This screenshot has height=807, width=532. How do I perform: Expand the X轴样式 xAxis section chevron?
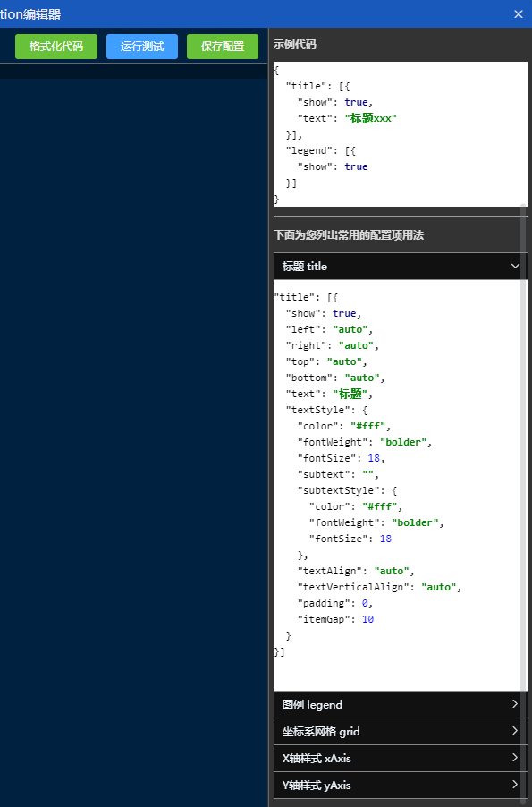514,758
